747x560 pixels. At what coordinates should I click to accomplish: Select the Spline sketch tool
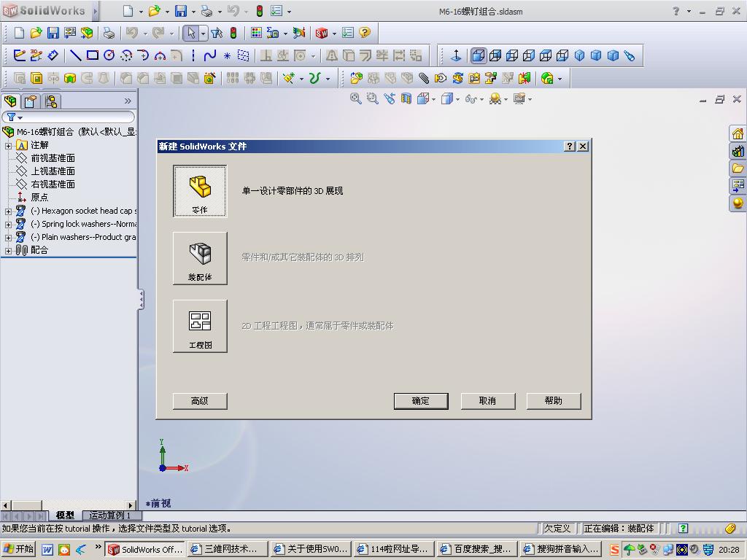tap(209, 55)
